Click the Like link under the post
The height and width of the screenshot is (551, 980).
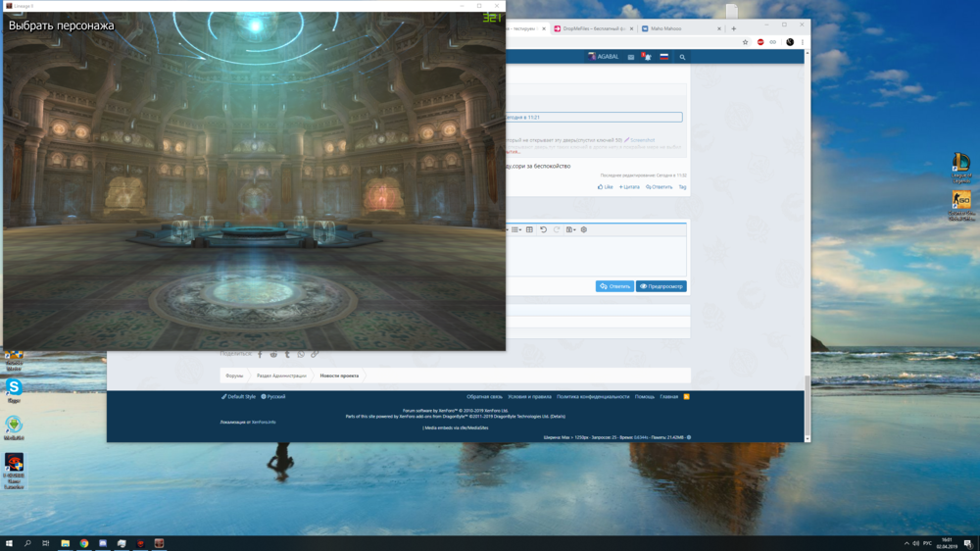[x=606, y=186]
